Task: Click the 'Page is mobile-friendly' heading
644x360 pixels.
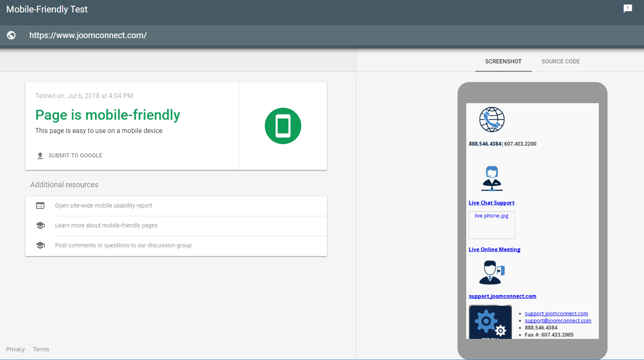Action: pos(108,115)
